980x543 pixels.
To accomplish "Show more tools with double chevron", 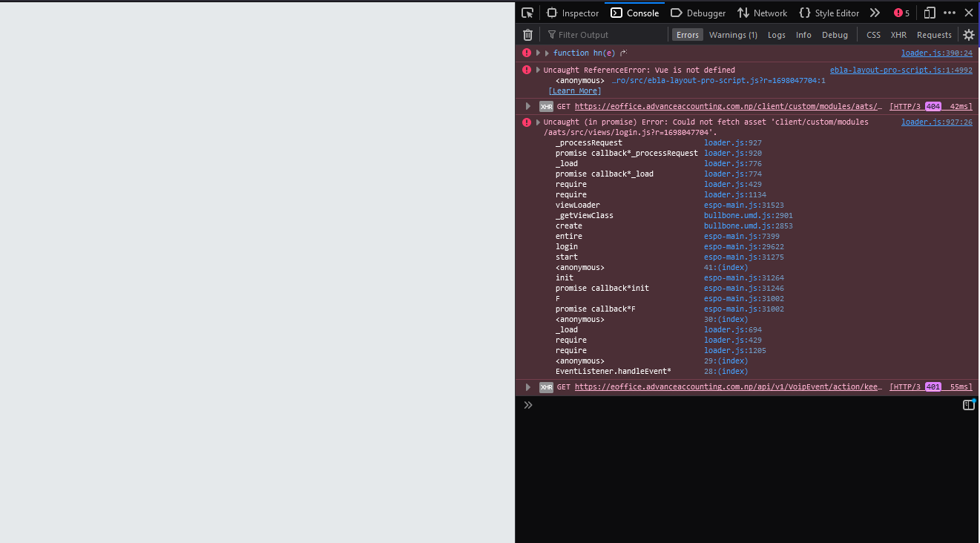I will pos(875,13).
